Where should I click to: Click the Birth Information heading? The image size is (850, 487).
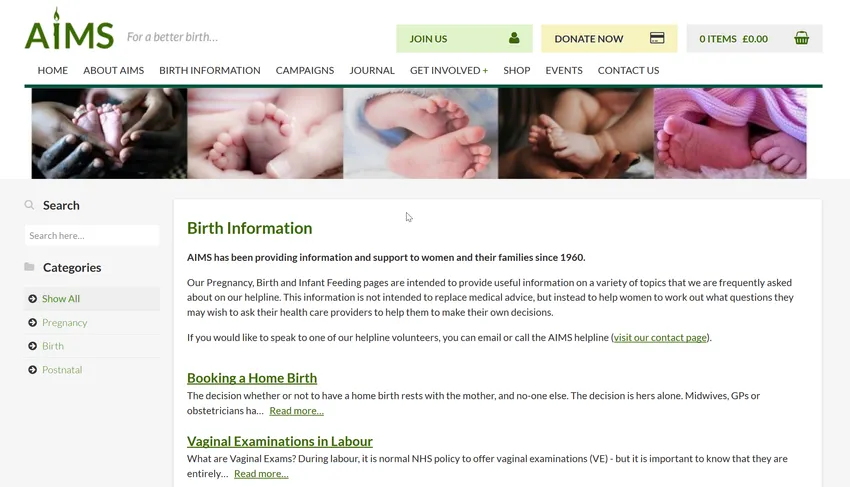249,228
